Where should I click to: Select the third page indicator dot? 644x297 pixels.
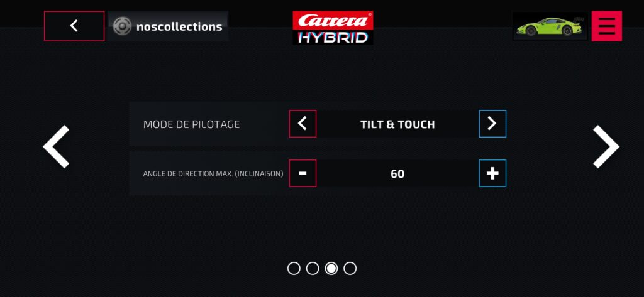click(x=331, y=269)
